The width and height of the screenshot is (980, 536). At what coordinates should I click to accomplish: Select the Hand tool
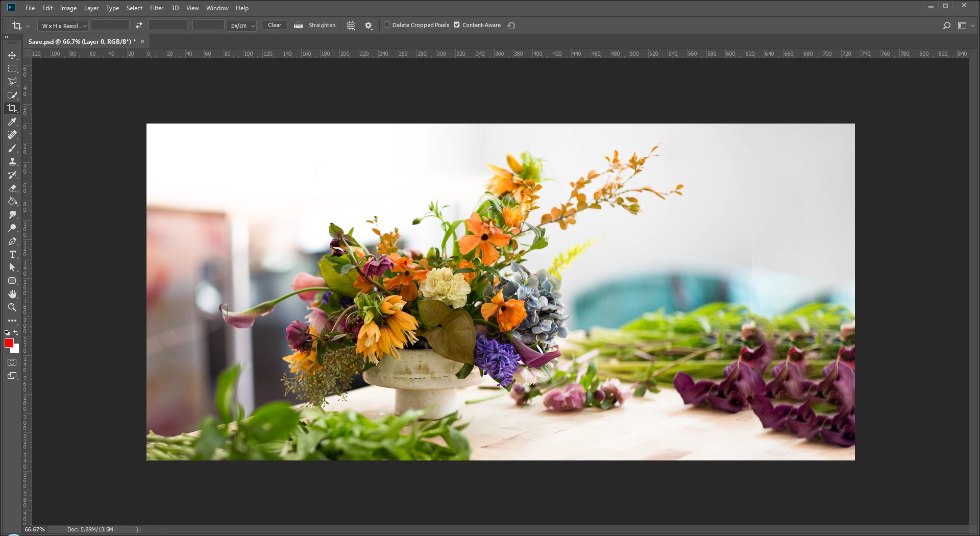point(12,294)
